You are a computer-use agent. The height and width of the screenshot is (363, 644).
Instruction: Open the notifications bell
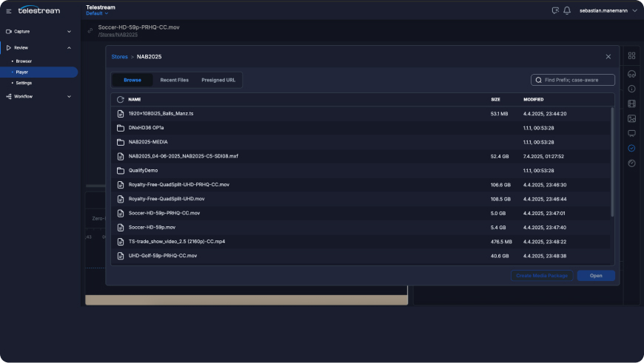(x=567, y=10)
